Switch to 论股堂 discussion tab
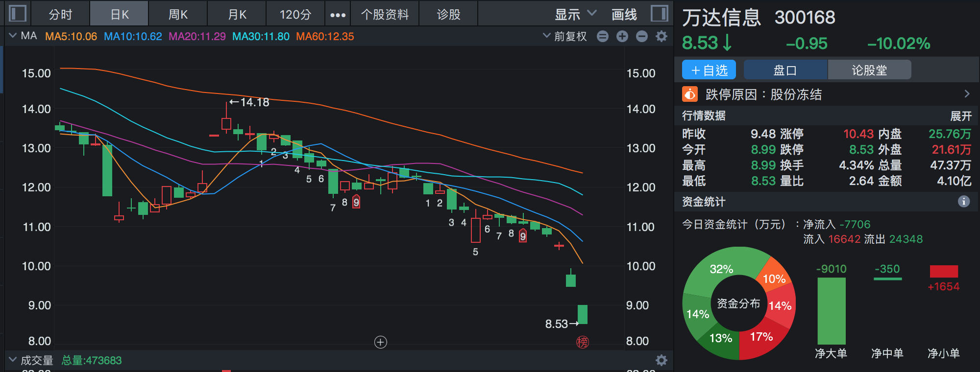The image size is (980, 372). [x=870, y=70]
